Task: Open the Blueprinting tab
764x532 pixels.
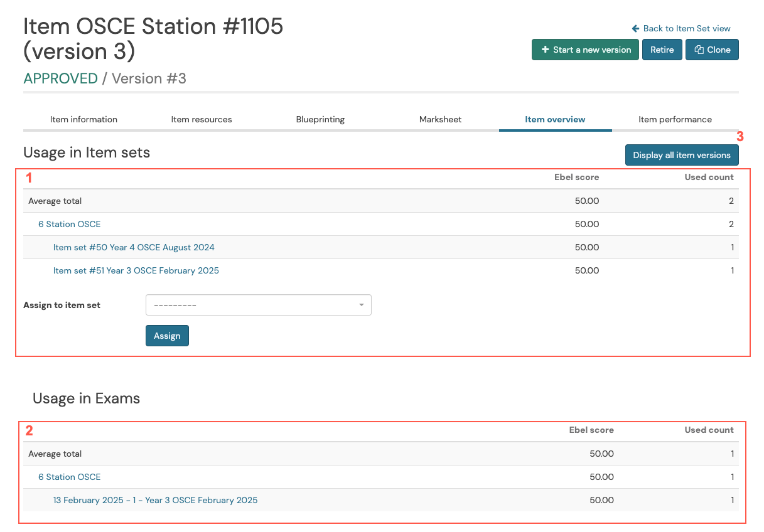Action: (x=320, y=119)
